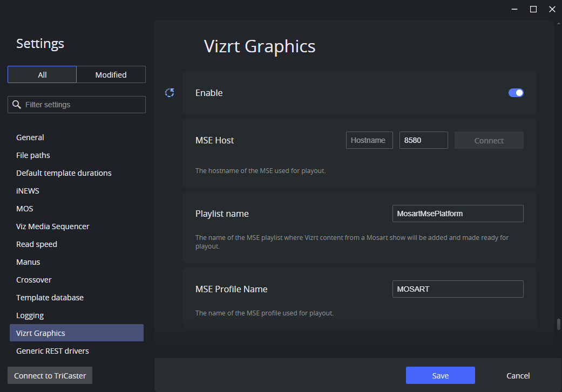Open the MOS settings section

coord(24,208)
